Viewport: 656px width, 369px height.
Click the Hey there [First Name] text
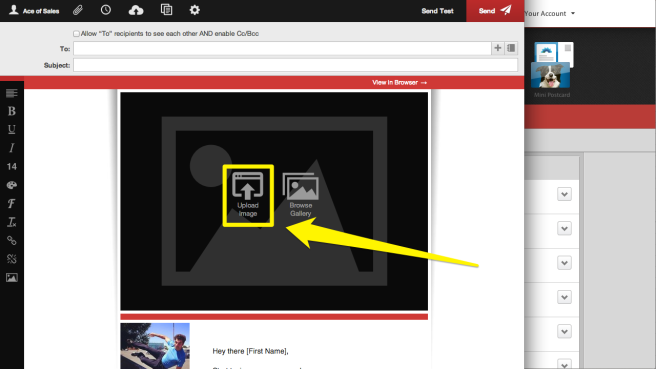250,351
